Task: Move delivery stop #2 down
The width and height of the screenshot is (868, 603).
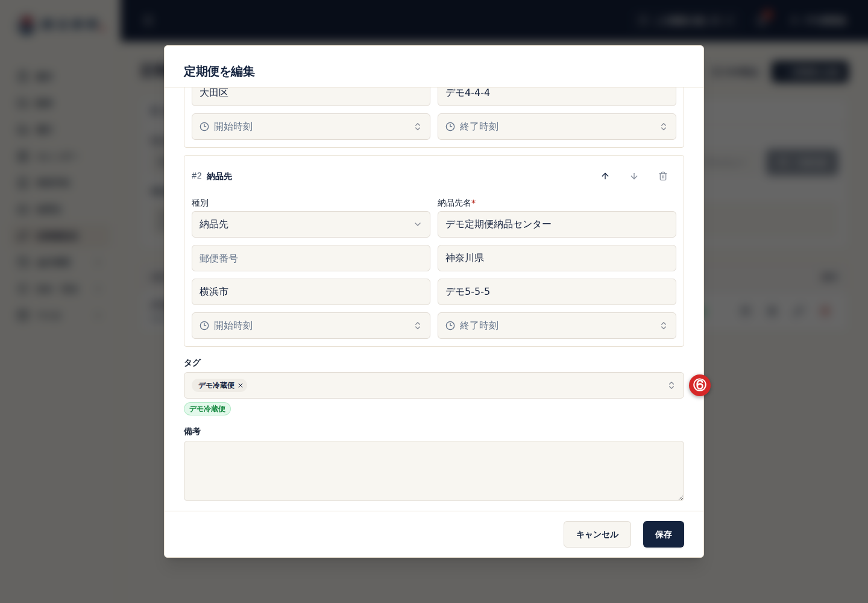Action: coord(634,176)
